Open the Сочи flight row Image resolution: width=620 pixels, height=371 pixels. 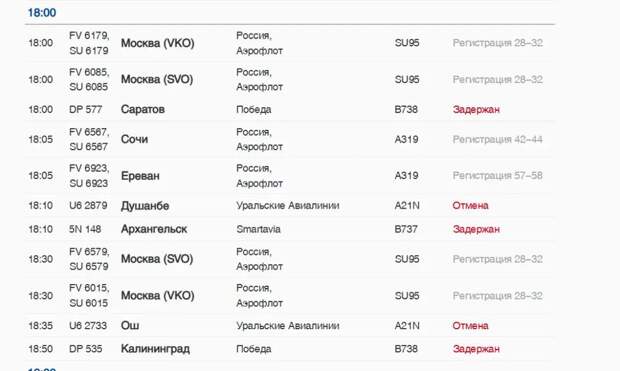click(x=289, y=139)
